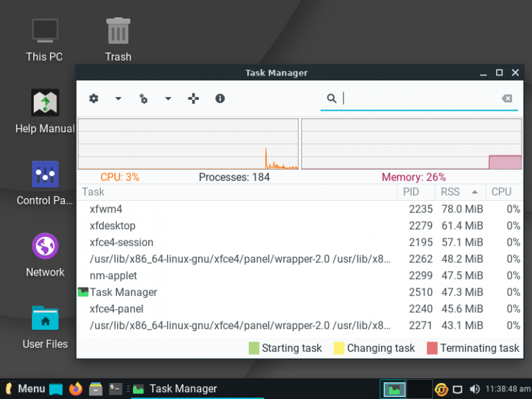The width and height of the screenshot is (532, 399).
Task: Launch Firefox from the taskbar
Action: point(76,389)
